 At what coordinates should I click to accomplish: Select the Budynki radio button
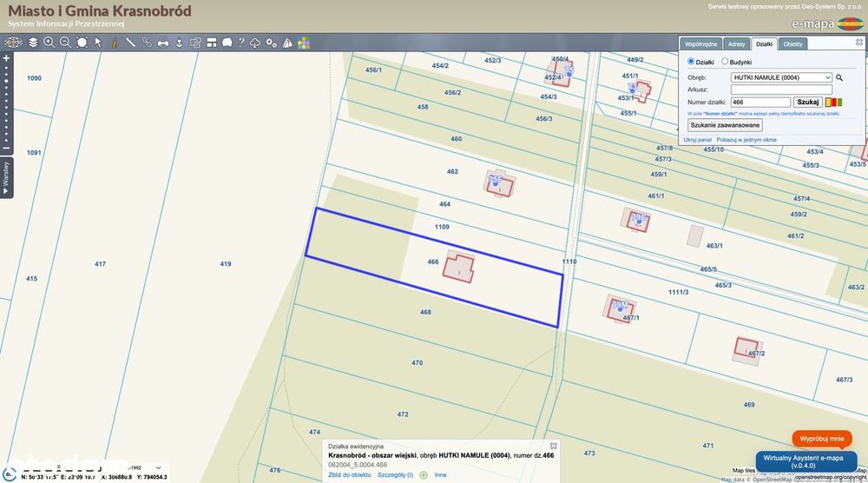(725, 62)
